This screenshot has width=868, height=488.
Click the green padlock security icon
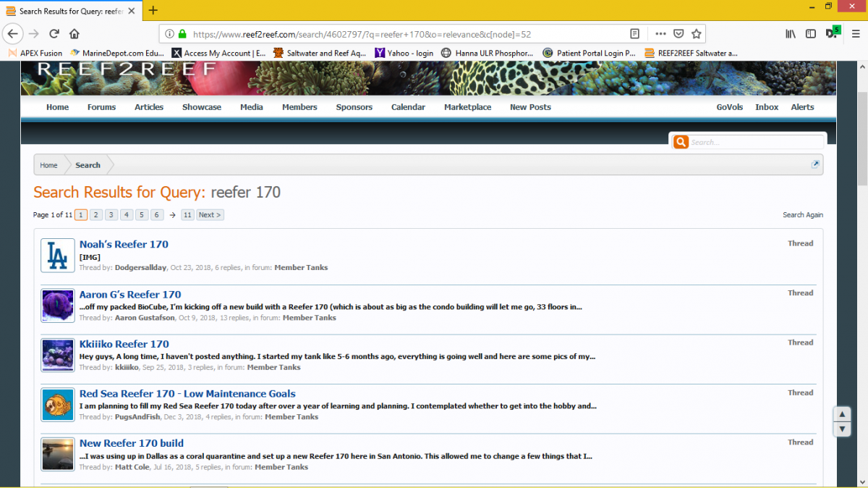[x=182, y=34]
